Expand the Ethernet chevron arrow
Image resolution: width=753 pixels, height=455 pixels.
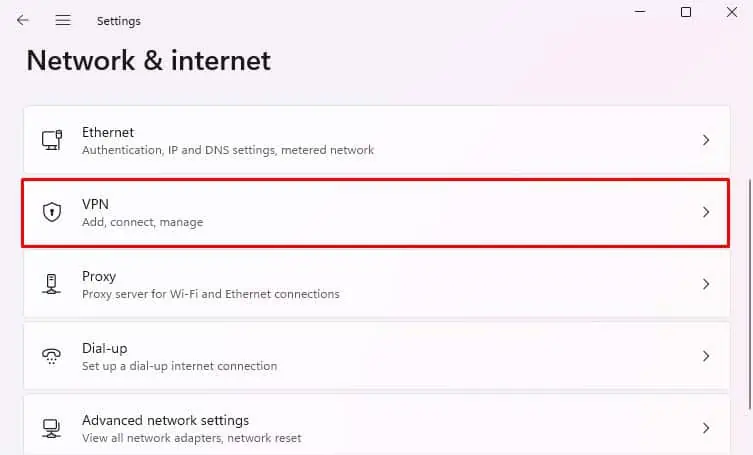tap(706, 140)
